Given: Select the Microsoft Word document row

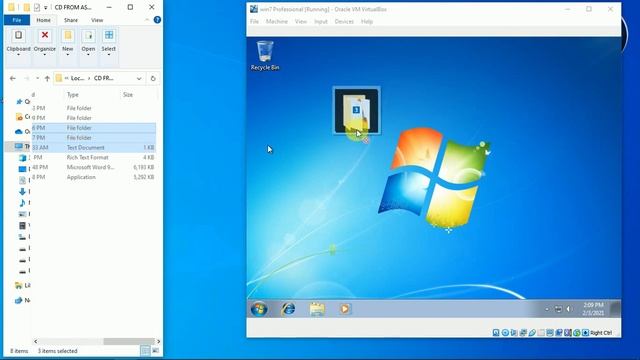Looking at the screenshot, I should click(94, 167).
